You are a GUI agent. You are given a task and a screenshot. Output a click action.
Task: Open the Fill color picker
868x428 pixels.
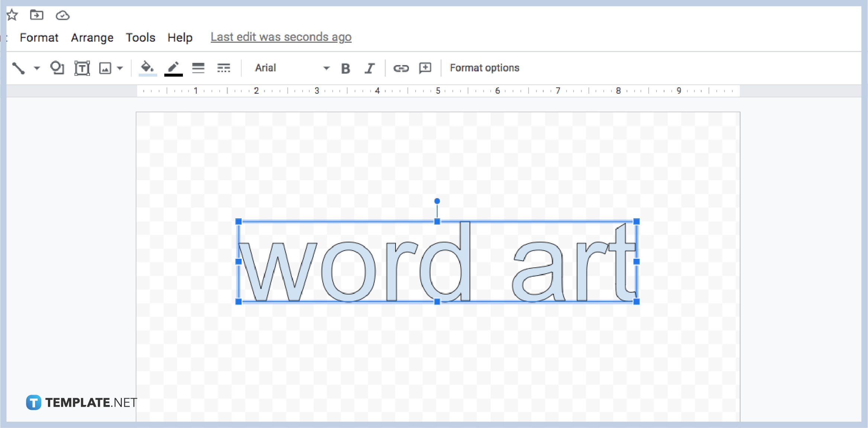tap(147, 68)
